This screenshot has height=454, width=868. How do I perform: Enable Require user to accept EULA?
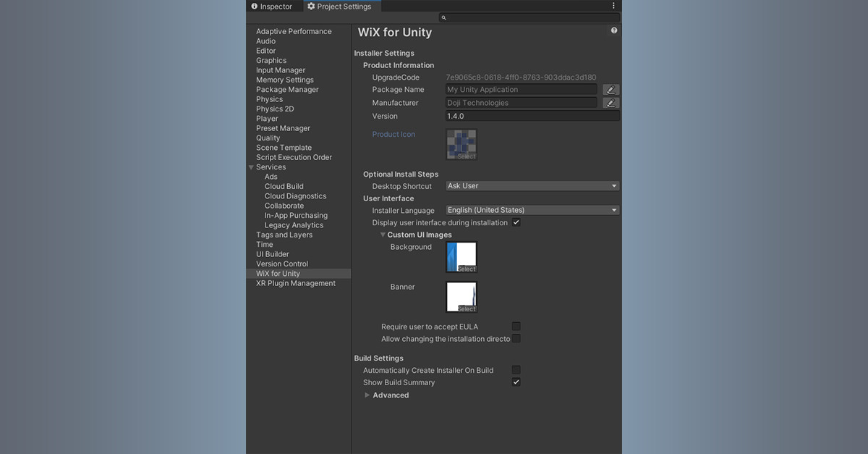(516, 327)
